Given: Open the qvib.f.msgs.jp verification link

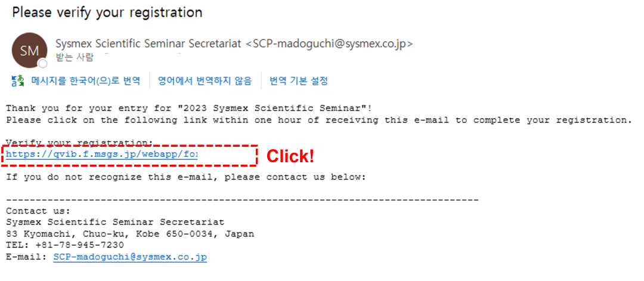Looking at the screenshot, I should click(102, 155).
